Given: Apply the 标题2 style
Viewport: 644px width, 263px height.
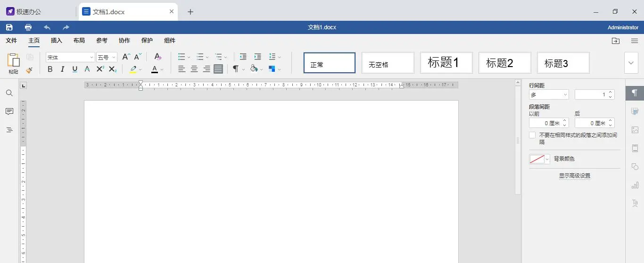Looking at the screenshot, I should pos(505,63).
